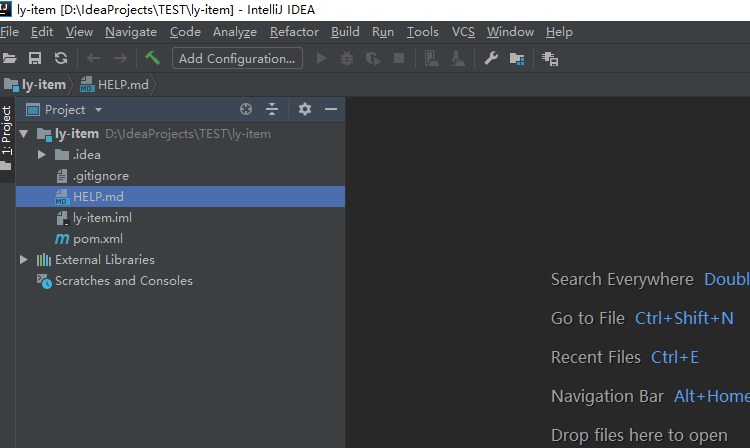750x448 pixels.
Task: Open the Help menu
Action: (x=559, y=32)
